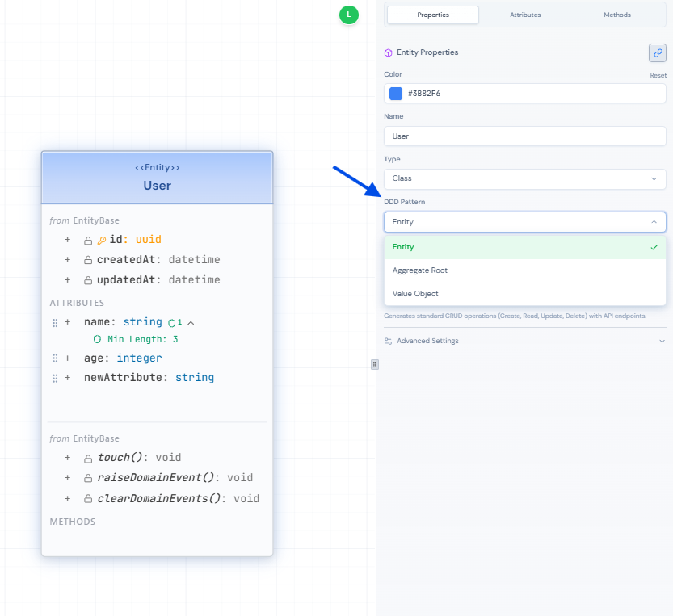
Task: Click the lock icon beside createdAt
Action: tap(88, 260)
